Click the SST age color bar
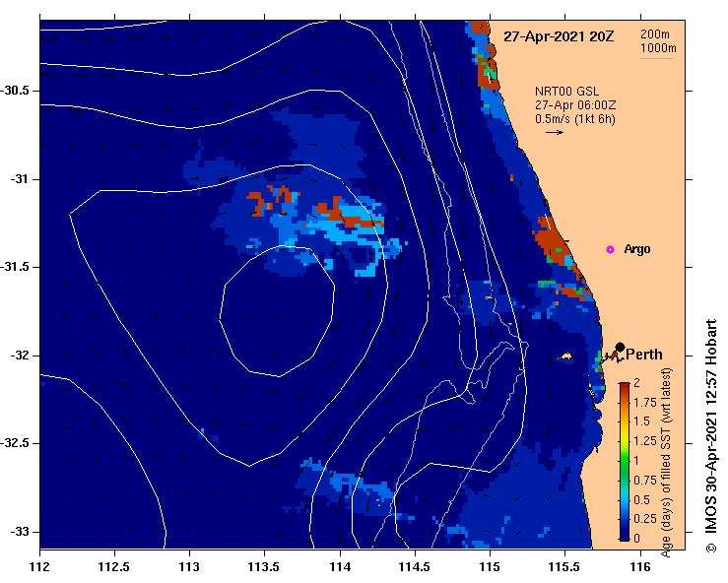 pos(625,462)
